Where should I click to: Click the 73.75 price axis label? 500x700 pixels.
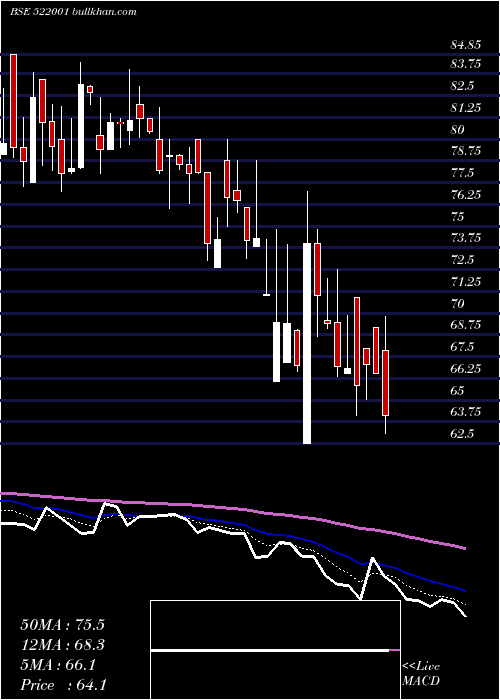[x=466, y=238]
